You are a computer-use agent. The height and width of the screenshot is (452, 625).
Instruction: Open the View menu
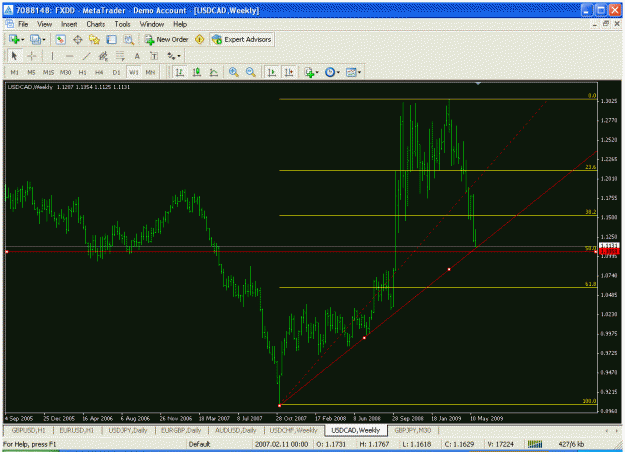coord(45,24)
